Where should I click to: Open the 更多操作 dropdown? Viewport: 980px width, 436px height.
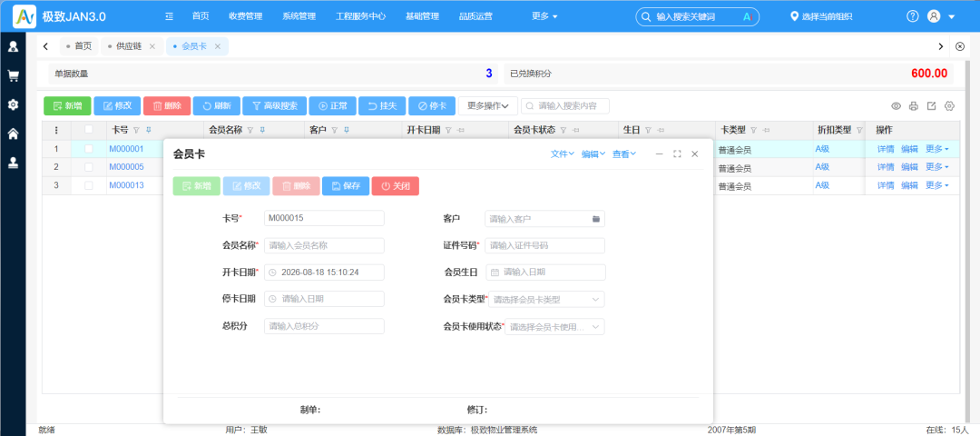pyautogui.click(x=488, y=105)
